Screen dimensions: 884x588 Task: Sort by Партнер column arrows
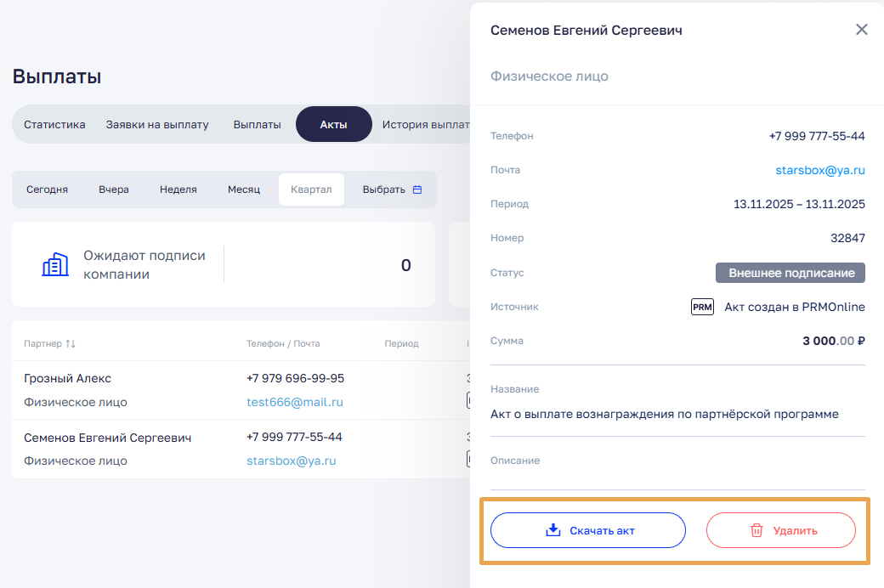coord(71,344)
